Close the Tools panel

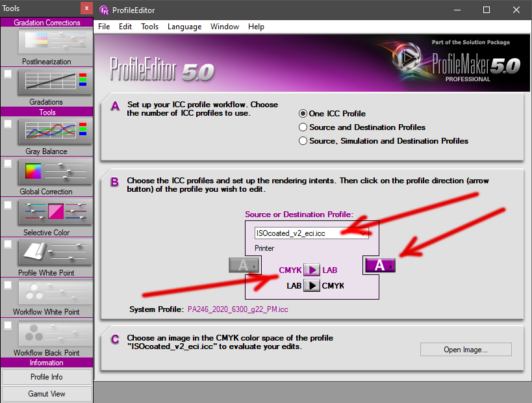coord(86,8)
